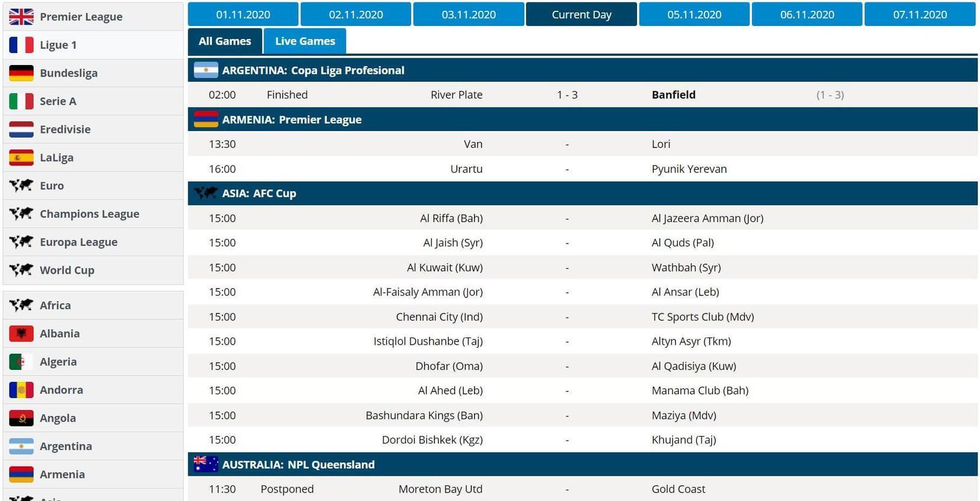Viewport: 980px width, 501px height.
Task: Click the world map icon beside Champions League
Action: click(x=21, y=214)
